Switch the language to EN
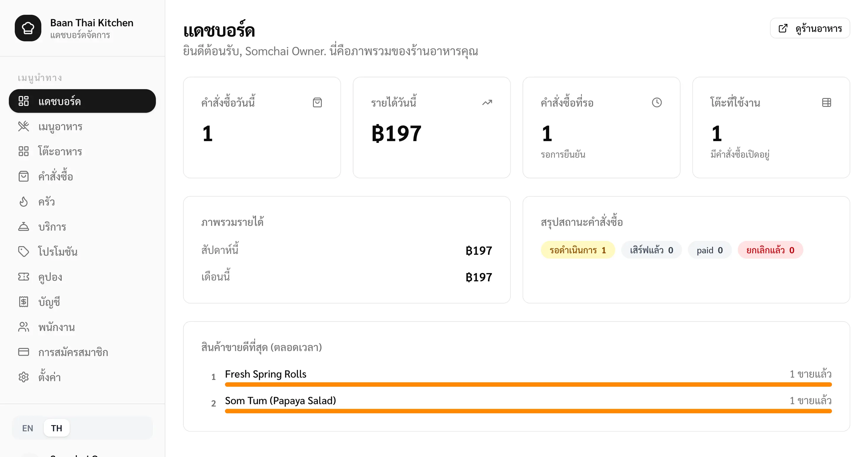Screen dimensions: 868x457 point(28,428)
